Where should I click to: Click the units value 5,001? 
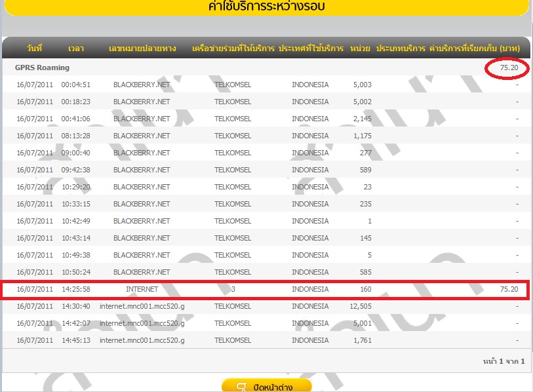(x=363, y=323)
